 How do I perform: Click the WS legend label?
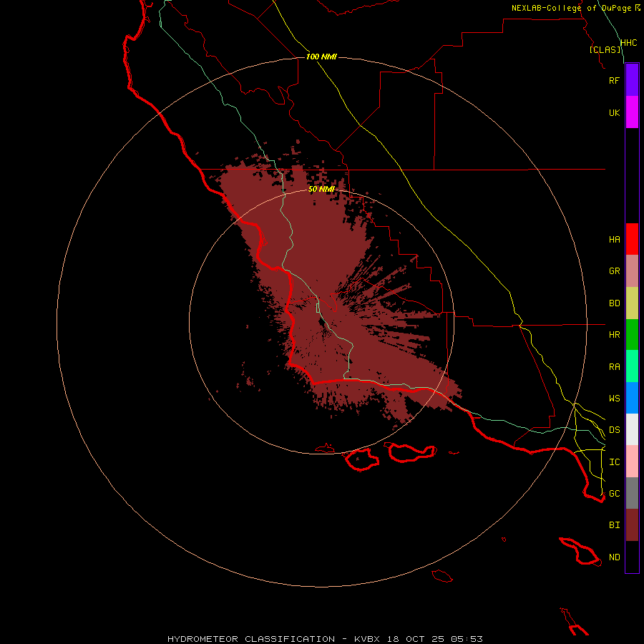coord(614,398)
